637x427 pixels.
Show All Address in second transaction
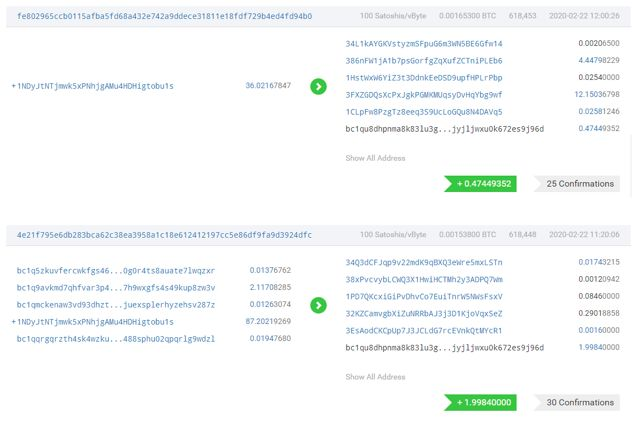pyautogui.click(x=375, y=377)
